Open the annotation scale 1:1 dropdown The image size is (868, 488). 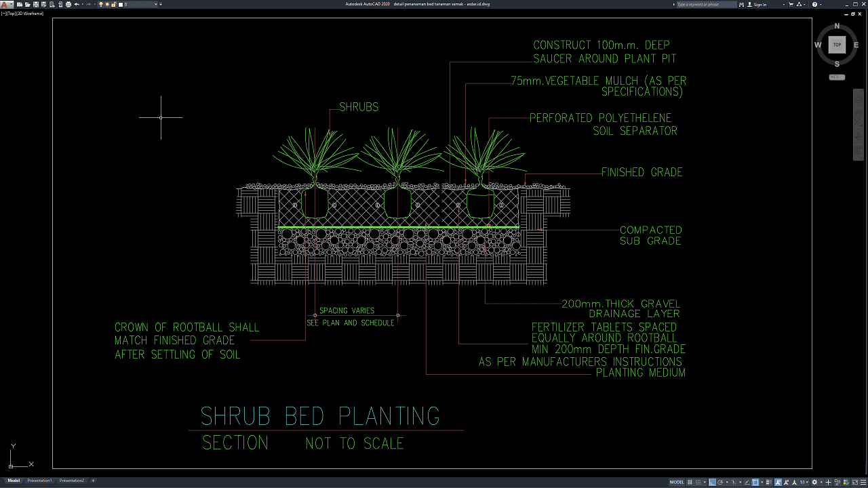(804, 482)
